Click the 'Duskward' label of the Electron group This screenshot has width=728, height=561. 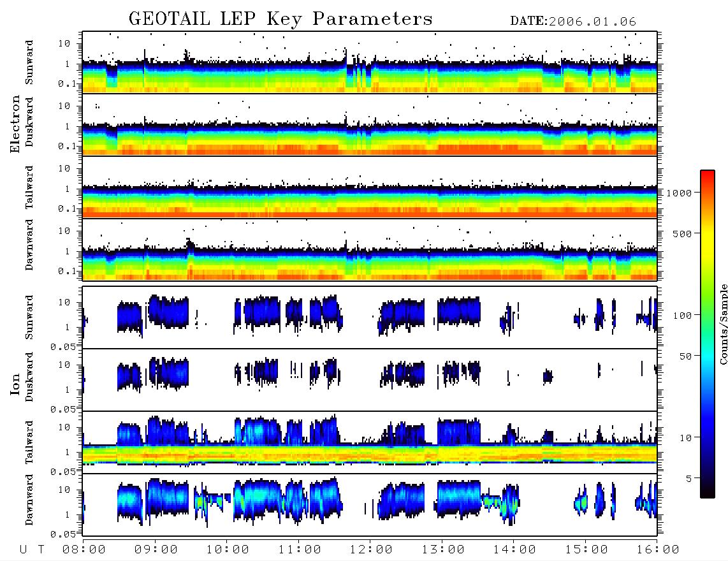pos(29,122)
